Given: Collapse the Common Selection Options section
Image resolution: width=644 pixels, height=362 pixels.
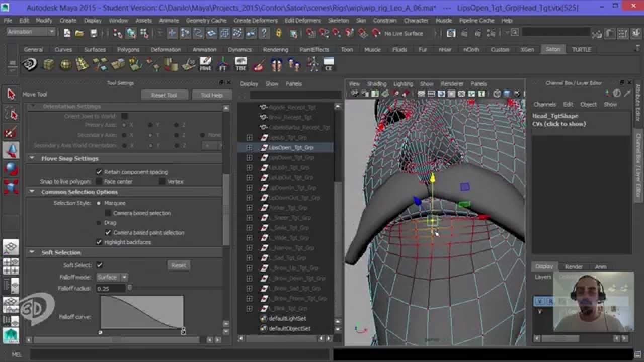Looking at the screenshot, I should pyautogui.click(x=32, y=192).
